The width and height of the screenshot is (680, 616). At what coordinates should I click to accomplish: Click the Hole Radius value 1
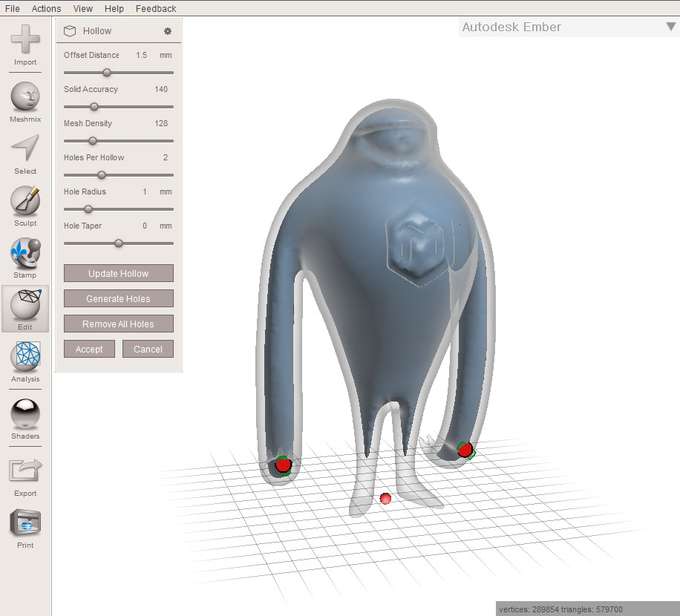coord(145,191)
